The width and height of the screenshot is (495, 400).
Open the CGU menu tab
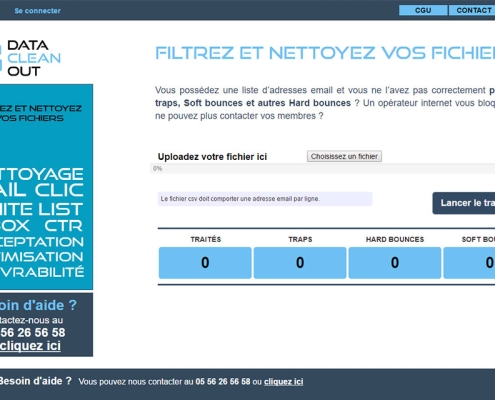click(423, 10)
